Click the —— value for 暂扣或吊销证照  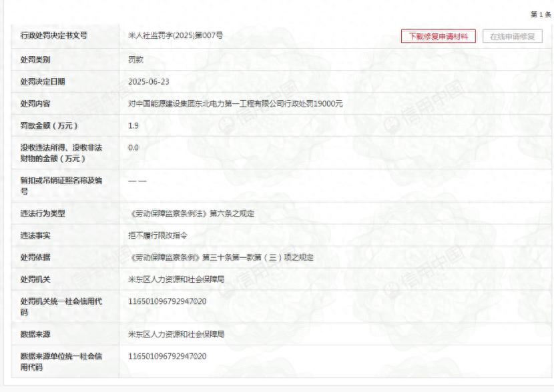(x=137, y=181)
